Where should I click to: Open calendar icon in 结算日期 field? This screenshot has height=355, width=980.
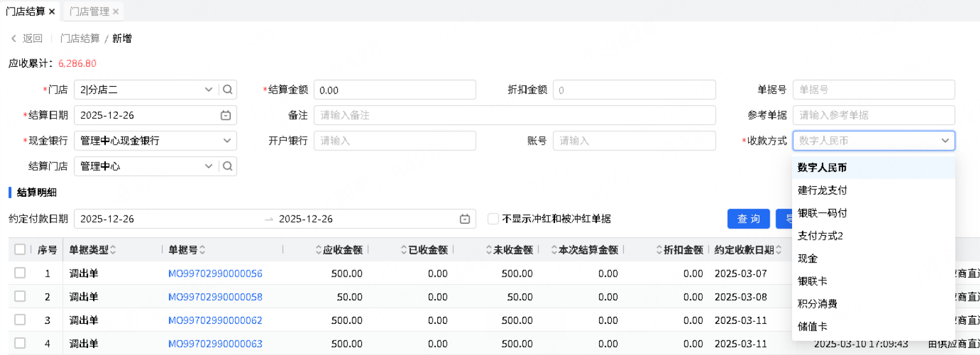(x=225, y=115)
